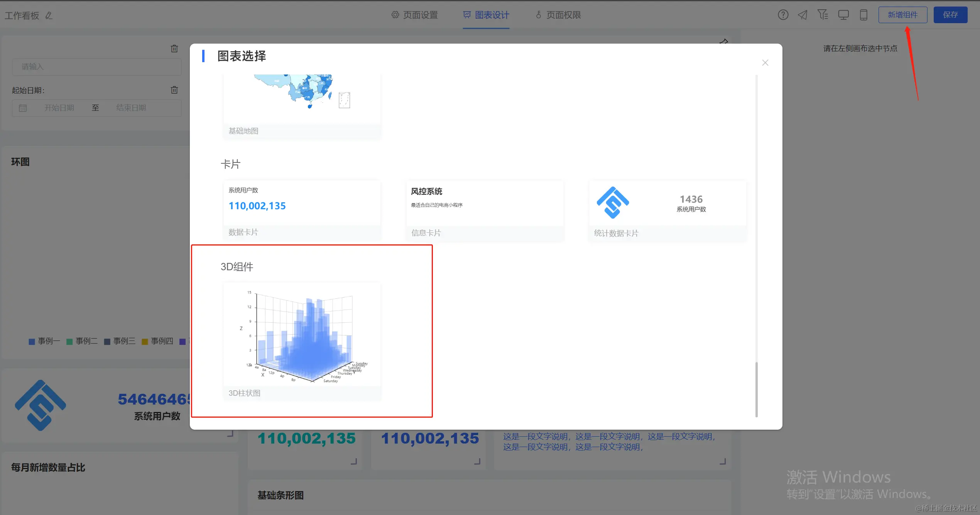Click the dialog's vertical scrollbar thumb
This screenshot has width=980, height=515.
click(756, 389)
